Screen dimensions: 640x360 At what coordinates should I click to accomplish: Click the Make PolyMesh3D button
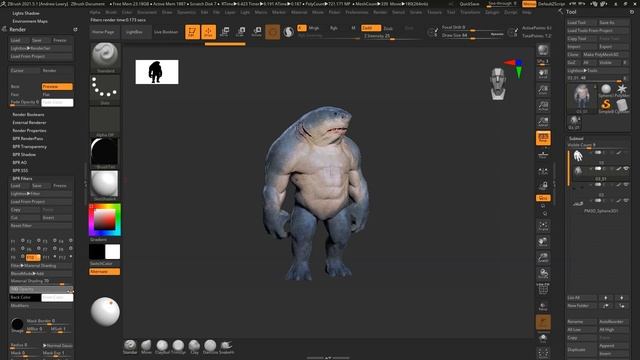[x=606, y=54]
